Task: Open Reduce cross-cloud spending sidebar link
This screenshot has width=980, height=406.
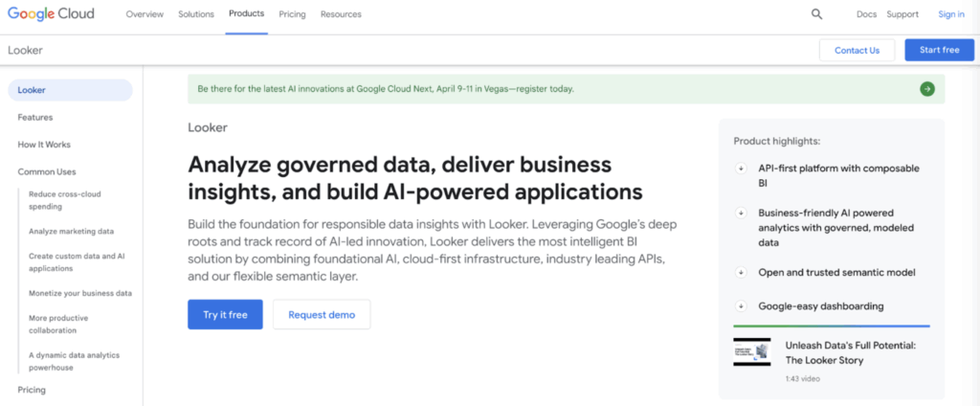Action: click(x=64, y=200)
